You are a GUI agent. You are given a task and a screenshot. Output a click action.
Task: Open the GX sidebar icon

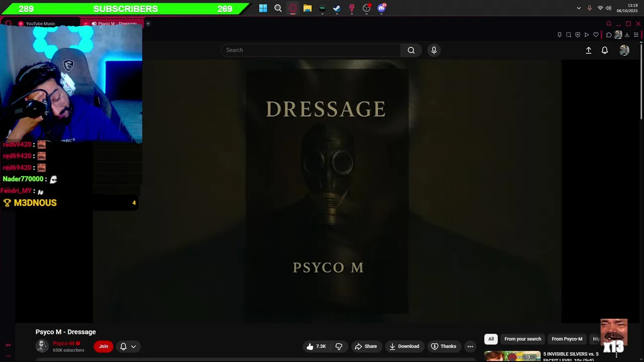pyautogui.click(x=8, y=345)
